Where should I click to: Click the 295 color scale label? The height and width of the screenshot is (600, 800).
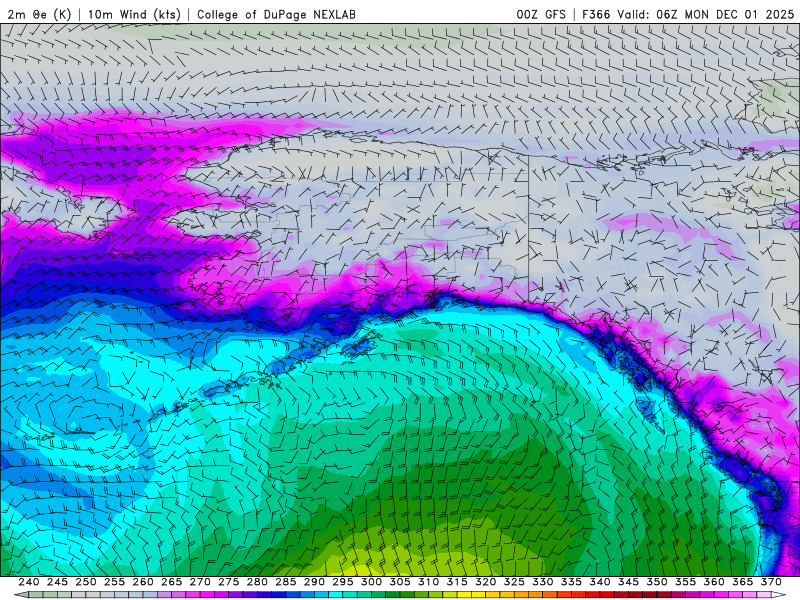point(343,582)
